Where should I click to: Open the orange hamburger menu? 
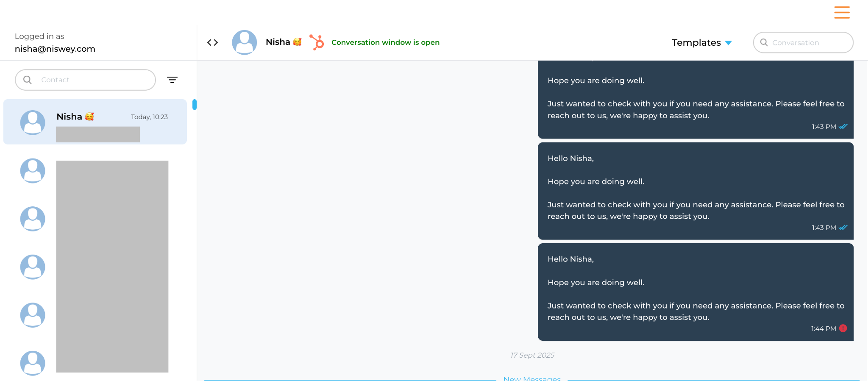pyautogui.click(x=842, y=12)
